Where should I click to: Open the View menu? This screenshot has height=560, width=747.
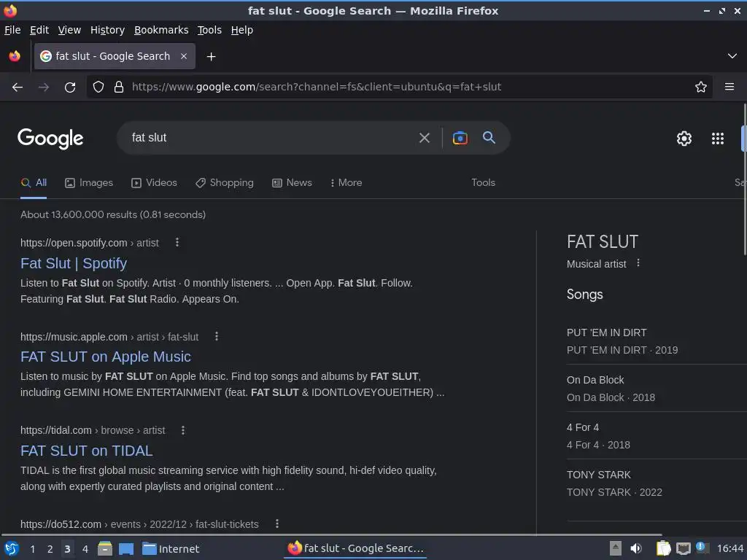(x=69, y=30)
